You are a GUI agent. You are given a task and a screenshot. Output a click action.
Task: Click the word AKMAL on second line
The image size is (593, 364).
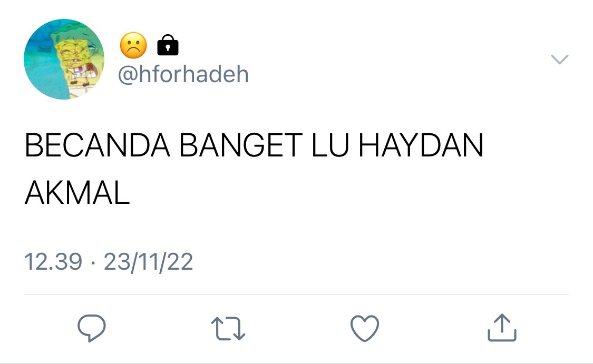77,192
